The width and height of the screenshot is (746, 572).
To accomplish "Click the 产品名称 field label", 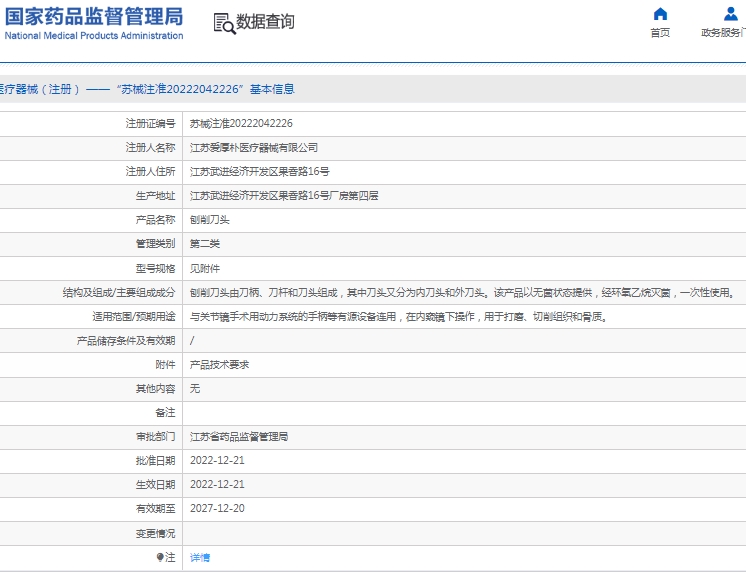I will pos(156,220).
